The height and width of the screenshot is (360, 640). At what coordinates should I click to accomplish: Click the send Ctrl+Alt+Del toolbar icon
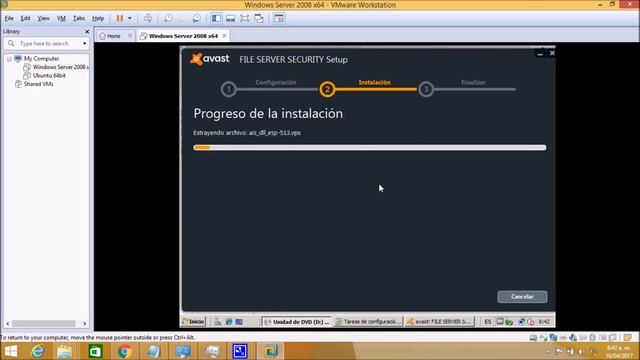(x=148, y=18)
